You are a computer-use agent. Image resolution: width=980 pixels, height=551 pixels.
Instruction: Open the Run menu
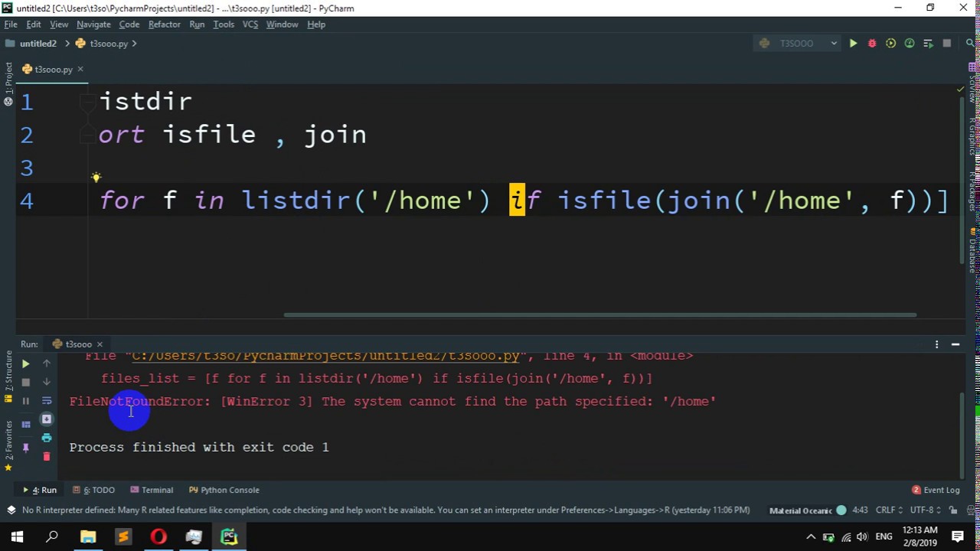197,24
